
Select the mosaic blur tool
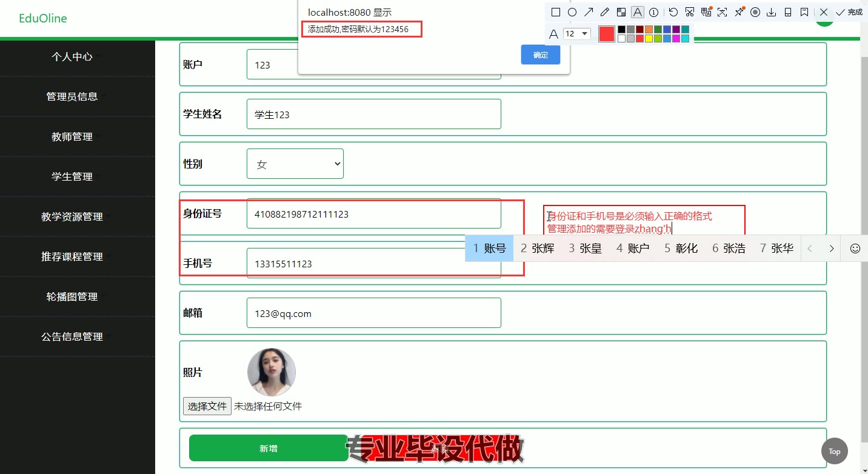click(621, 12)
